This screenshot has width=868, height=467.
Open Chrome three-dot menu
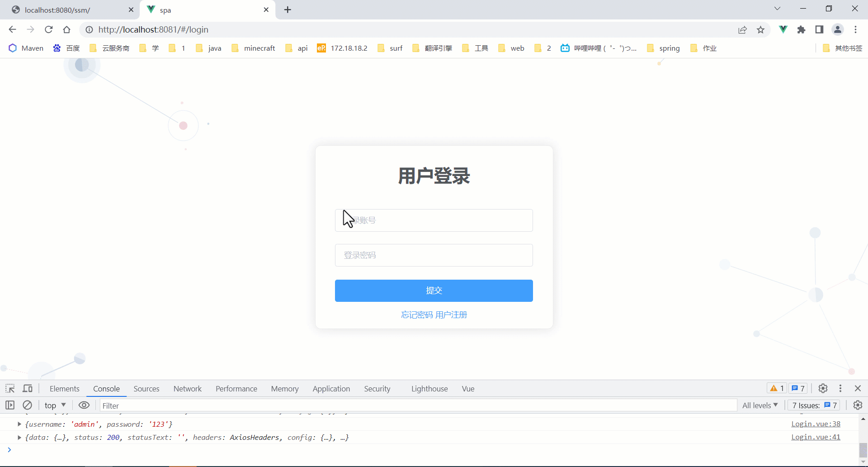click(x=856, y=29)
